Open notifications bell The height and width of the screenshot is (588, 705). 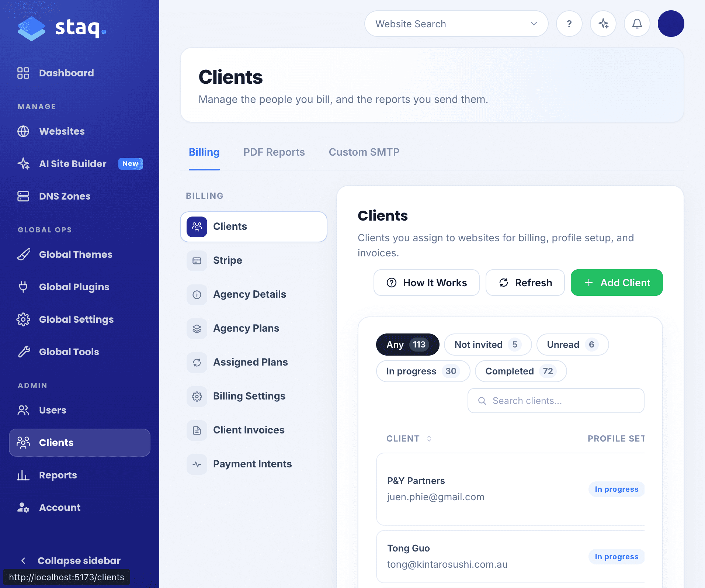click(x=637, y=24)
